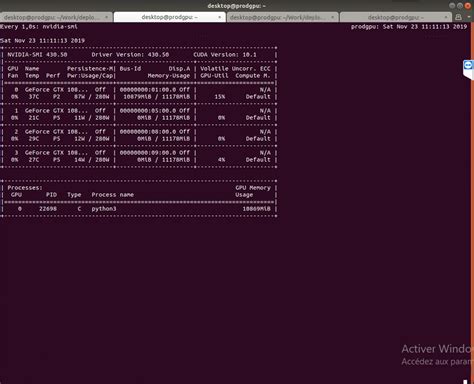The height and width of the screenshot is (384, 474).
Task: Click 'Driver Version: 430.50' text
Action: 130,54
